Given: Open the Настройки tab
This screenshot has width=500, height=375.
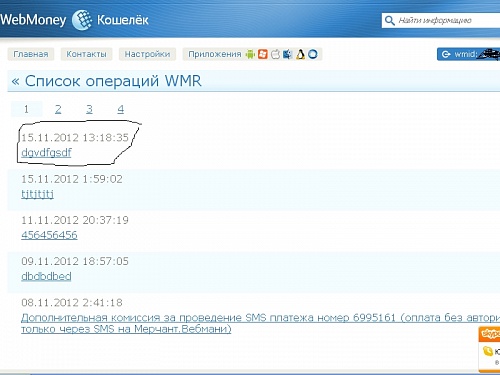Looking at the screenshot, I should tap(147, 54).
